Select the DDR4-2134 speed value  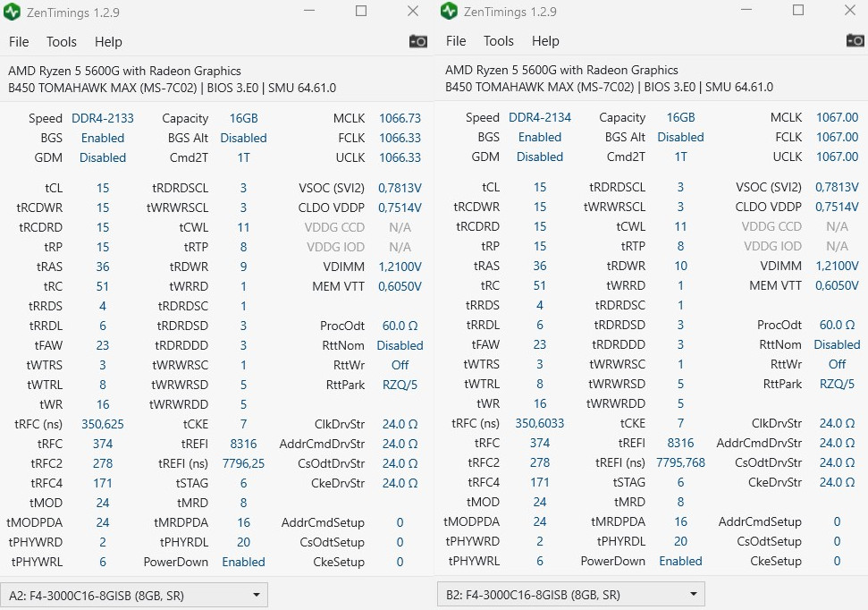[540, 117]
